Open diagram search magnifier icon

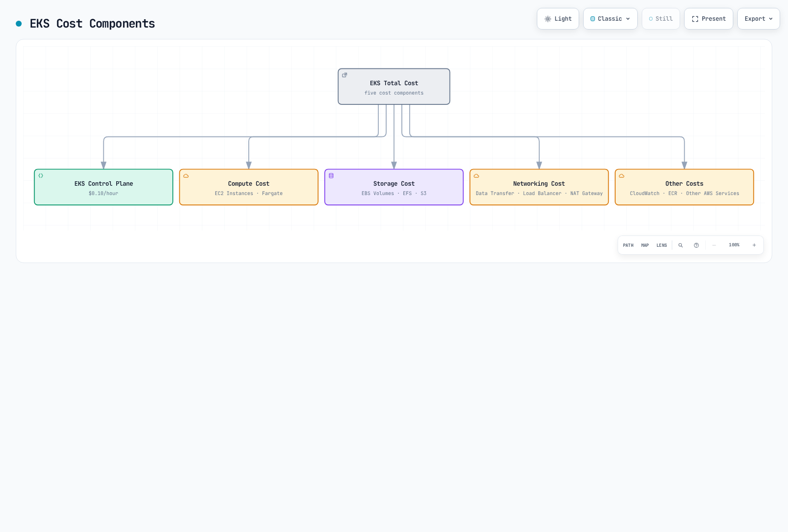[x=681, y=245]
